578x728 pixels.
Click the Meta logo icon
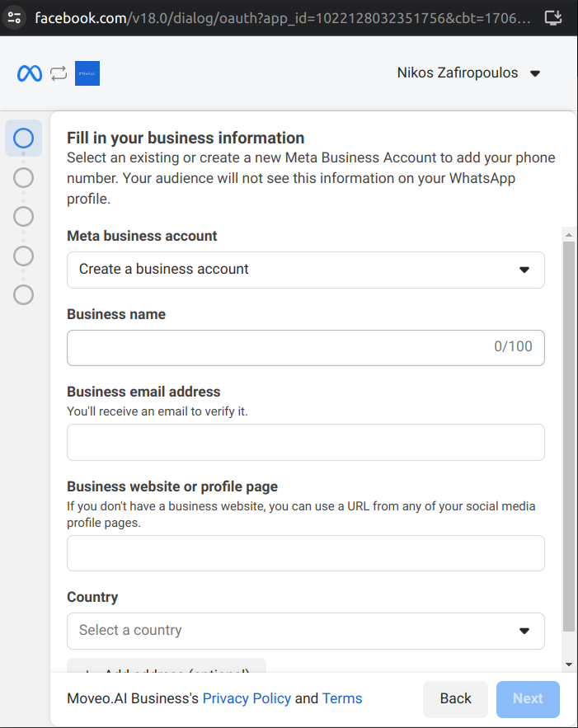point(30,73)
